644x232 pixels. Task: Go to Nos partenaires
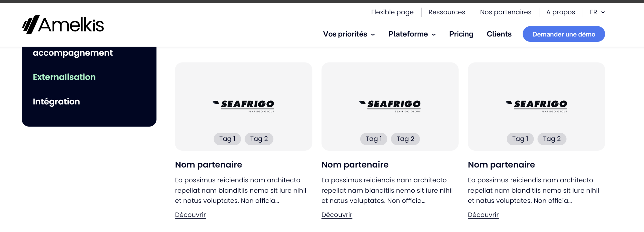coord(505,12)
